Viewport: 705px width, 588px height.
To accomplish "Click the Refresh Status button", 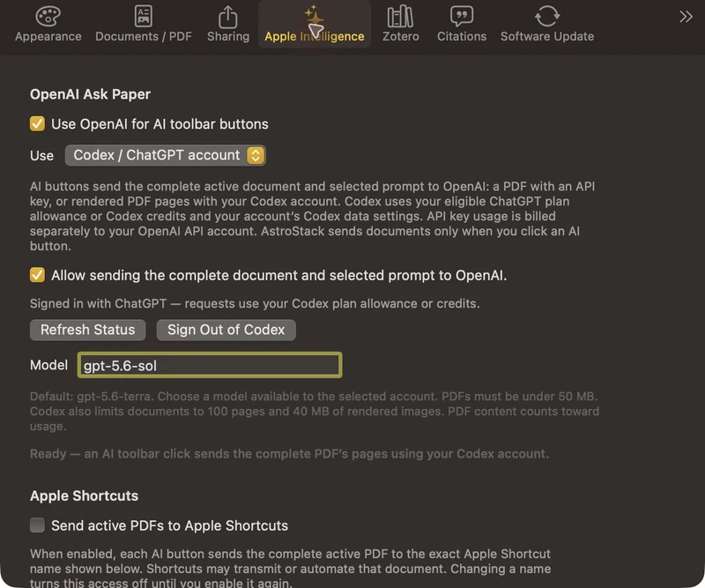I will (x=87, y=330).
